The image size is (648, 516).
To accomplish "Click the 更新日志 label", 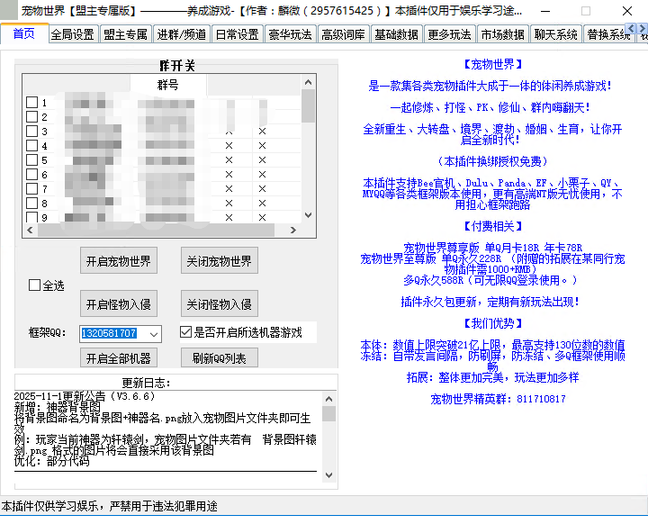I will pyautogui.click(x=145, y=383).
